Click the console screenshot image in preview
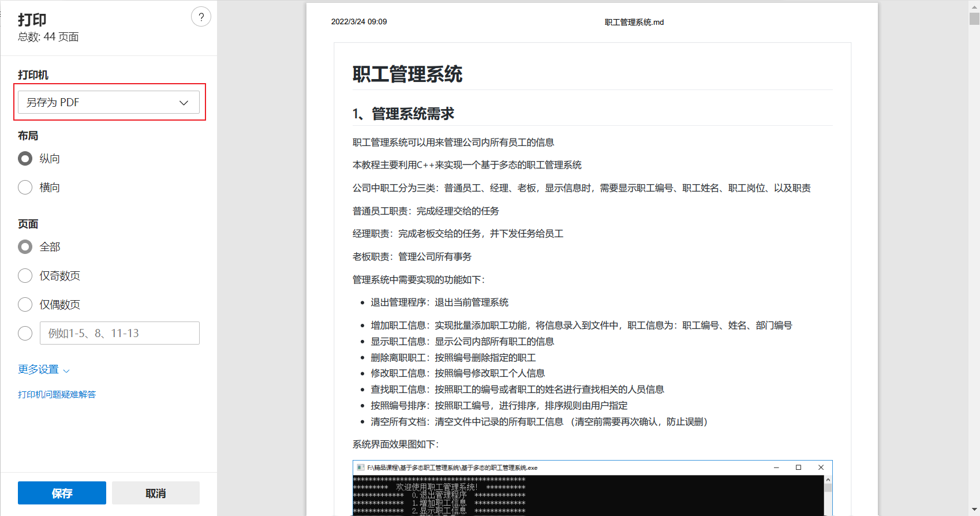980x516 pixels. [x=592, y=488]
